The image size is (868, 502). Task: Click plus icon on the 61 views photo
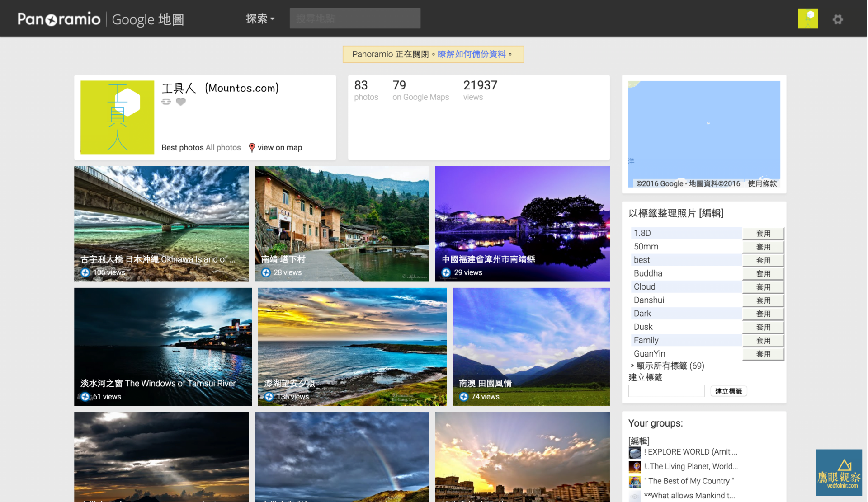[85, 397]
